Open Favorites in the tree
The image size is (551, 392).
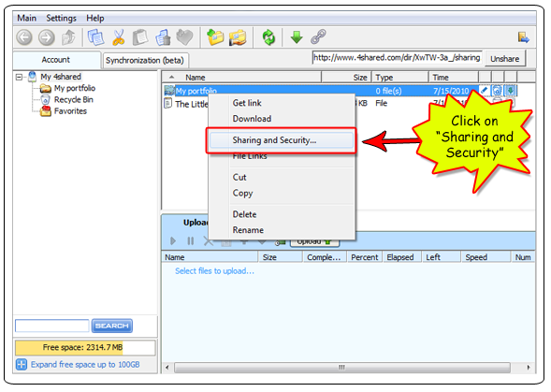click(70, 111)
